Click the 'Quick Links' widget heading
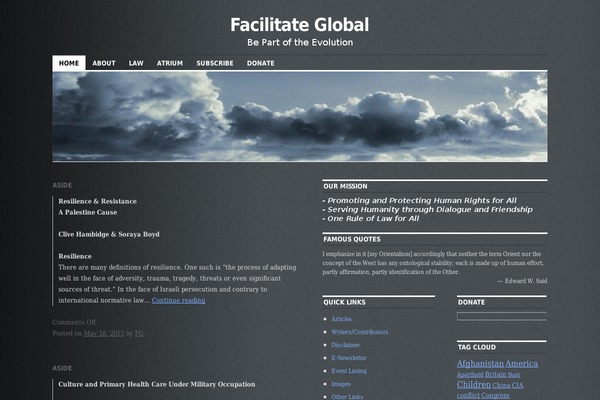 [344, 302]
